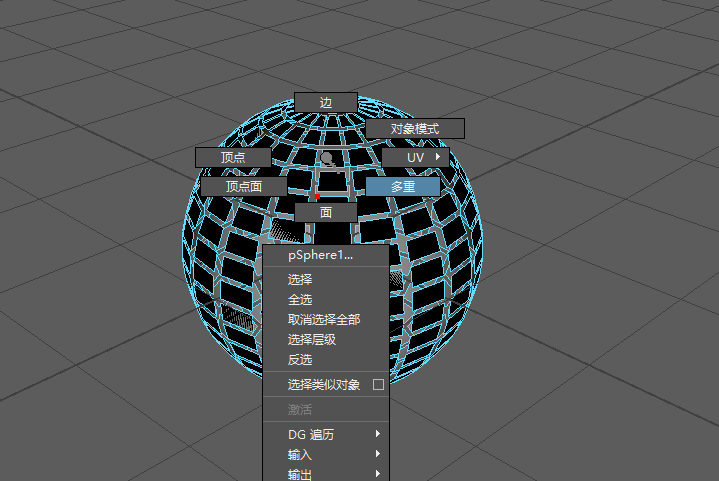The width and height of the screenshot is (719, 481).
Task: Select 对象模式 (Object Mode) option
Action: point(415,128)
